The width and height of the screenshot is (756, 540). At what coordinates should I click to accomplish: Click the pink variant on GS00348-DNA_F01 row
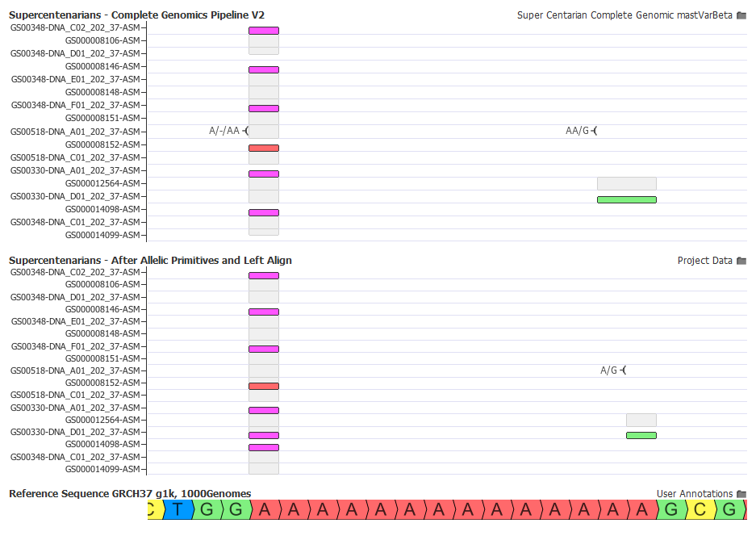[263, 107]
